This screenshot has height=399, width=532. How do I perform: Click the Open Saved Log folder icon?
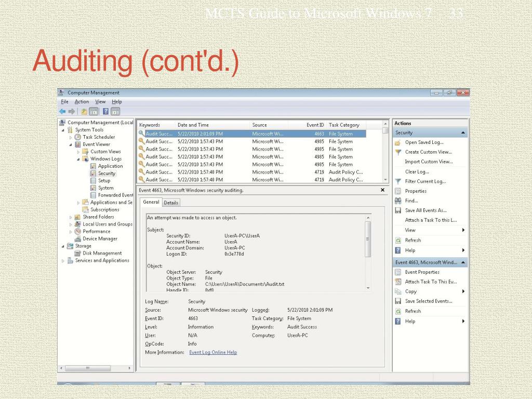(x=398, y=142)
